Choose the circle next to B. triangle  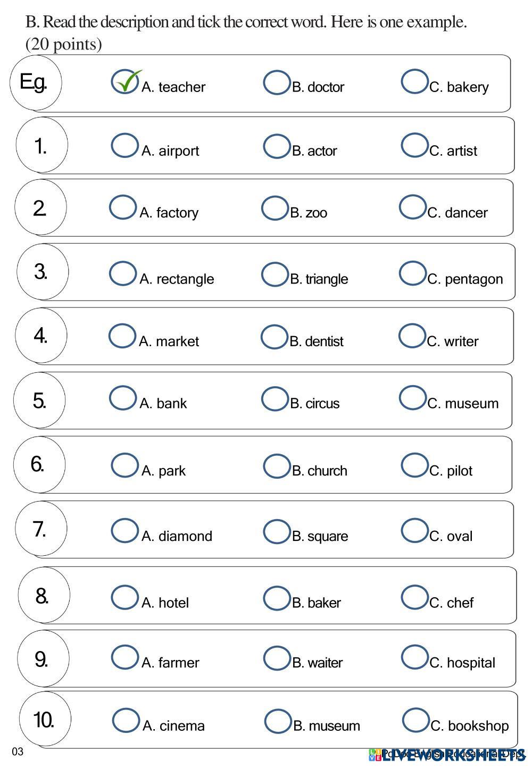pyautogui.click(x=275, y=274)
